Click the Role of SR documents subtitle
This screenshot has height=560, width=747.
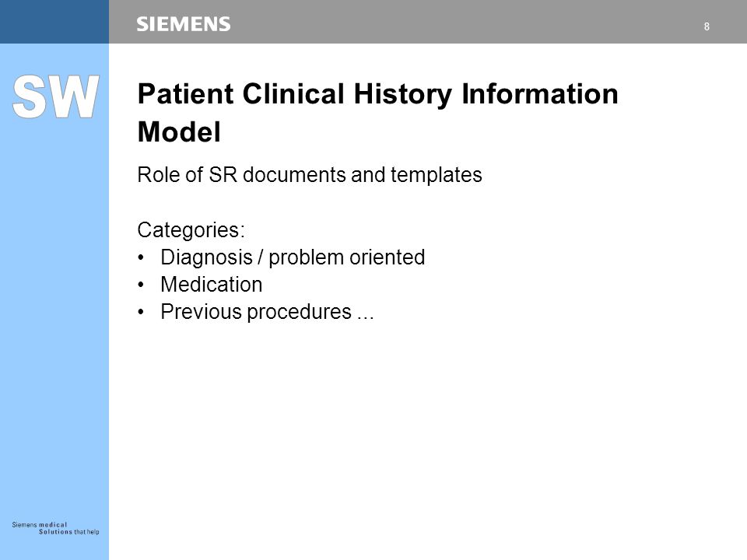pyautogui.click(x=310, y=175)
